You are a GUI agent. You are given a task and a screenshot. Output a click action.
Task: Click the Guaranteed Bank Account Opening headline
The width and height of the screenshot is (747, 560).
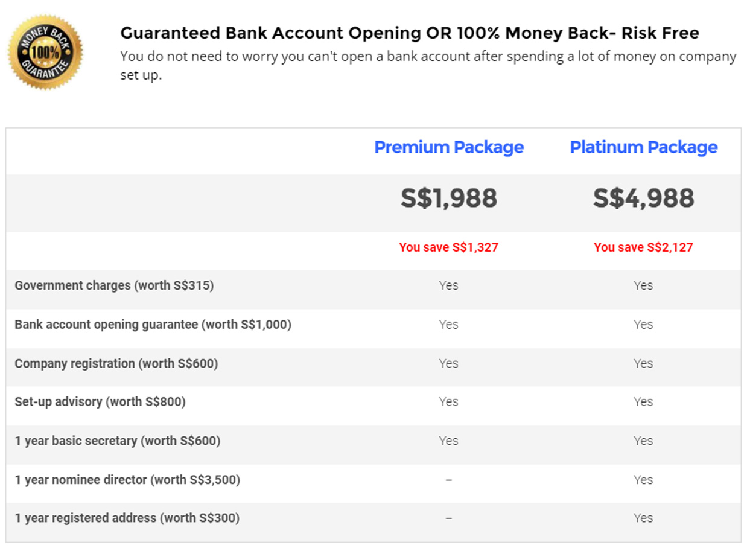(x=410, y=33)
